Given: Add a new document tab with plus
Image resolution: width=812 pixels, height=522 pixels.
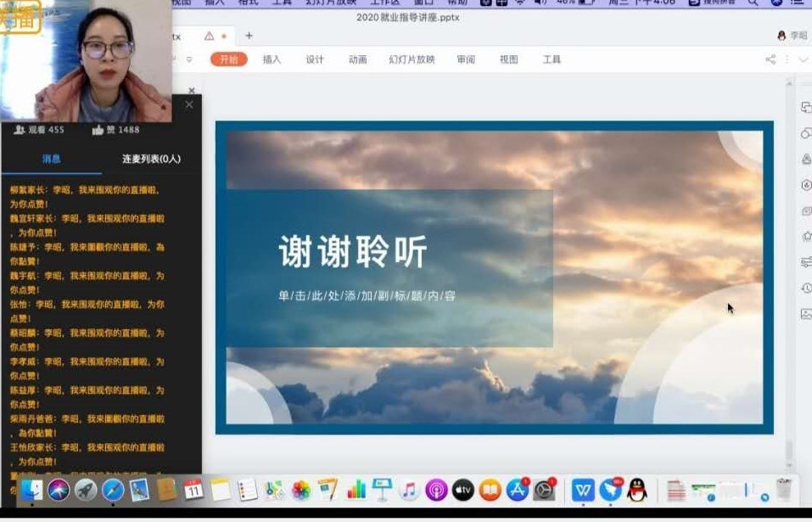Looking at the screenshot, I should [x=249, y=36].
